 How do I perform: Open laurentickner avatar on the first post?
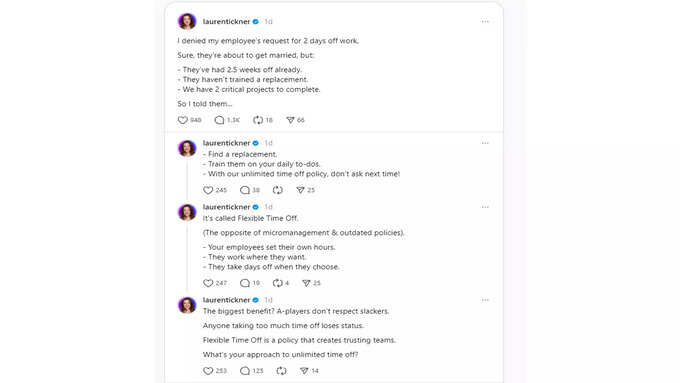(187, 21)
